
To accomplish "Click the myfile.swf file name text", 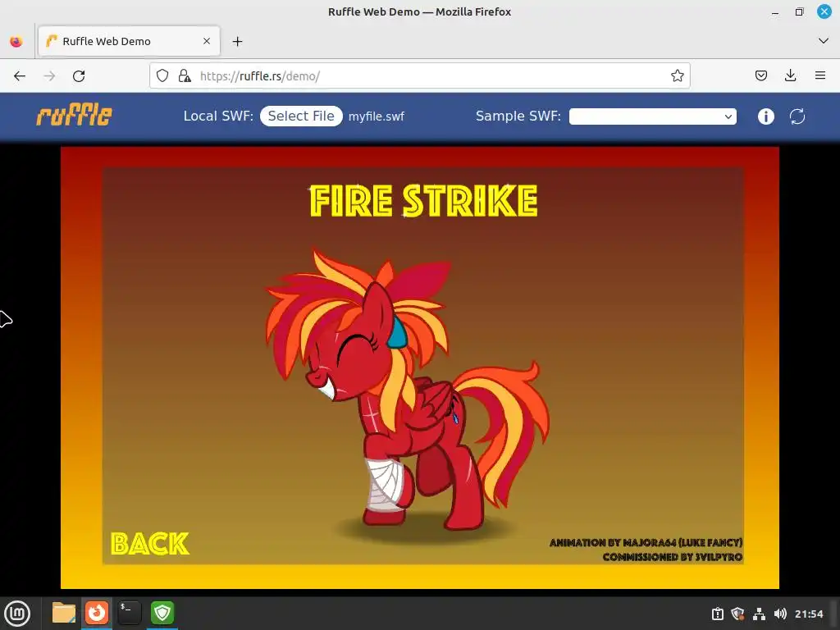I will point(376,116).
